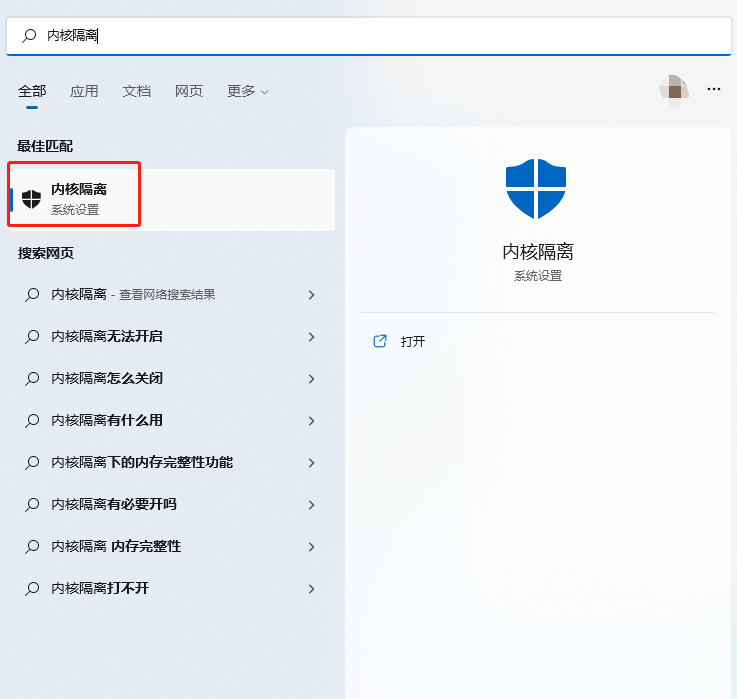Switch to the 文档 tab
Image resolution: width=737 pixels, height=699 pixels.
137,91
